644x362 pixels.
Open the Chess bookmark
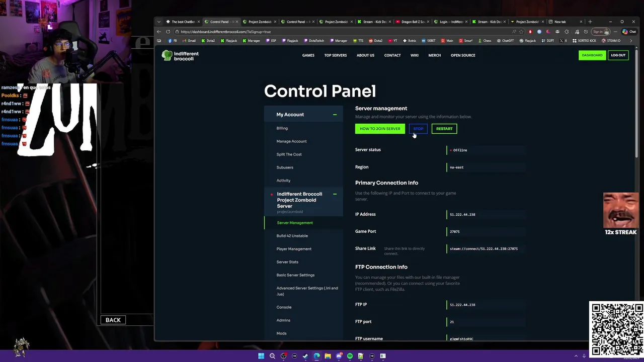click(485, 41)
